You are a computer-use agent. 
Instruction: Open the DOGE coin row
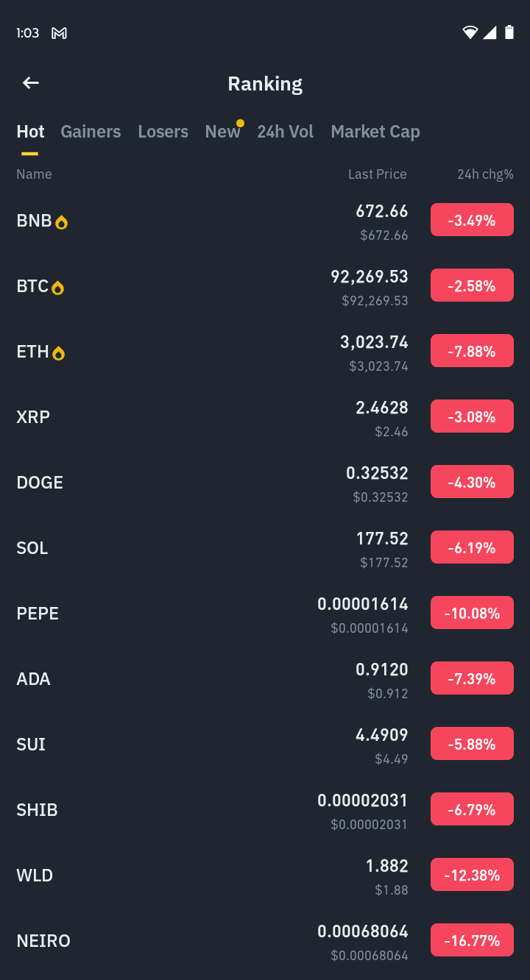pyautogui.click(x=265, y=483)
